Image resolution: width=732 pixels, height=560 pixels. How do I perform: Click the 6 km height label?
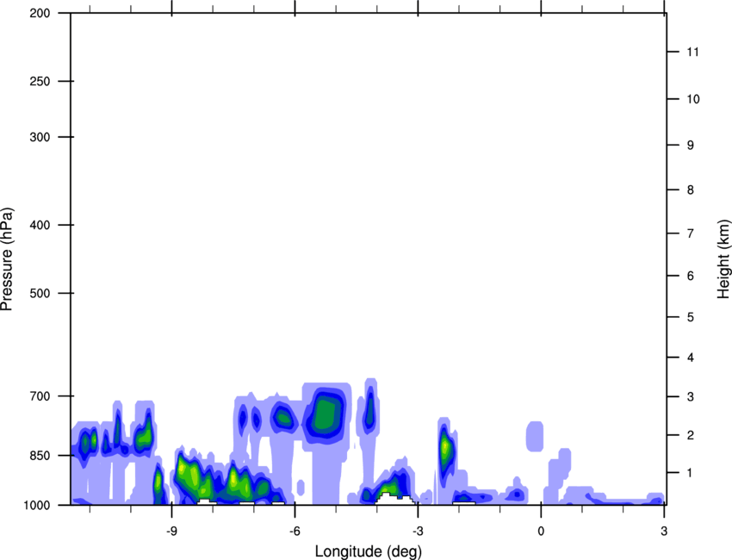pos(691,276)
